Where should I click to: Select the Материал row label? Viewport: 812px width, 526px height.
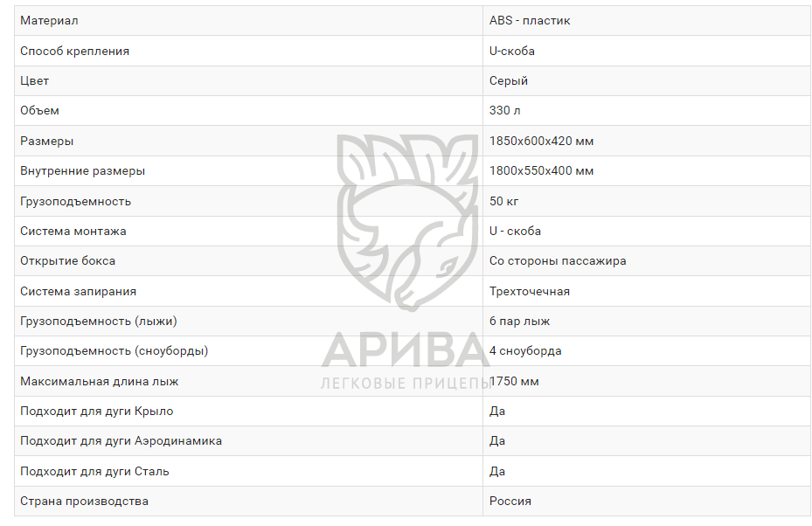pyautogui.click(x=49, y=20)
